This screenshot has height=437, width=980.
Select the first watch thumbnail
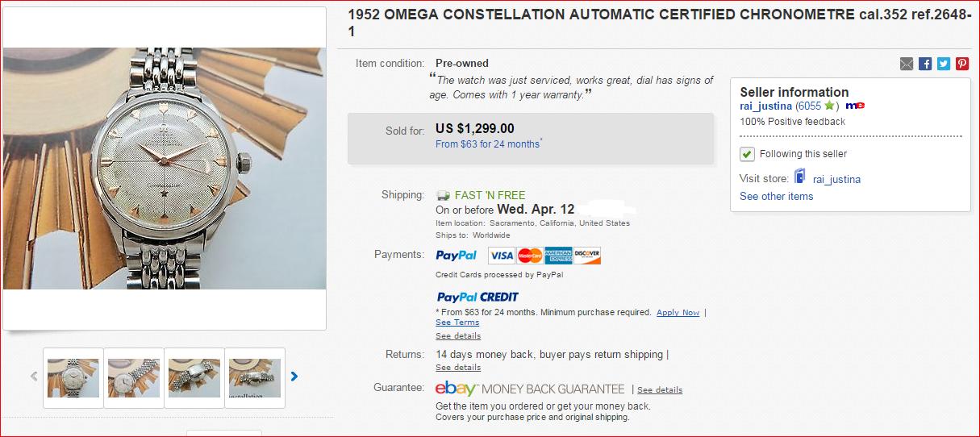click(x=73, y=377)
